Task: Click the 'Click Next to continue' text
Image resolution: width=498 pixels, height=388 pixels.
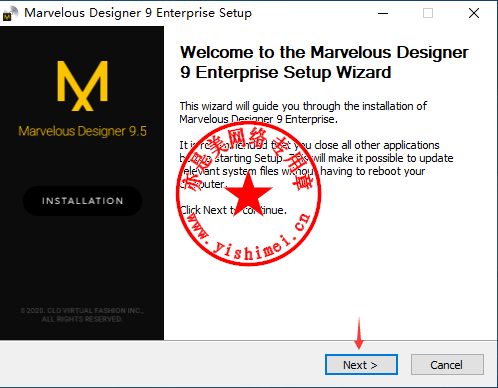Action: (x=233, y=210)
